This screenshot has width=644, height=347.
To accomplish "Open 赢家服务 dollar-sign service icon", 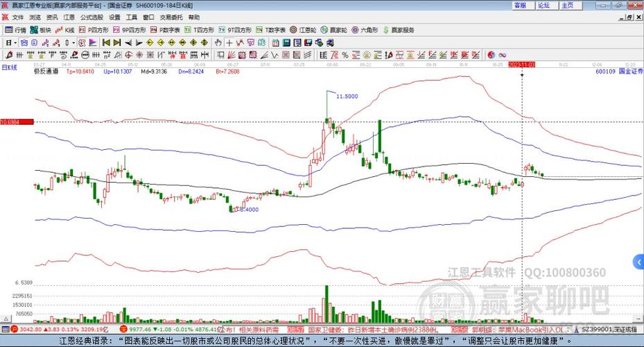I will [x=398, y=30].
